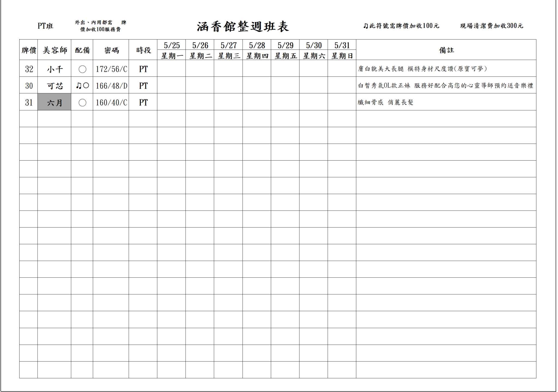The height and width of the screenshot is (392, 558).
Task: Click the 5/25 date header
Action: [172, 45]
